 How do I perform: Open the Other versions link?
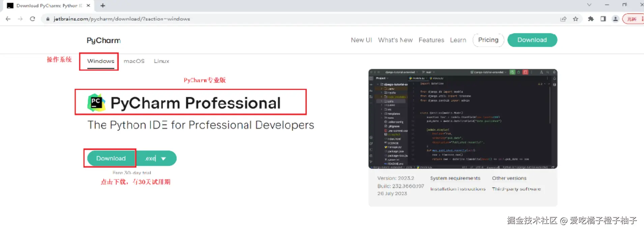(x=509, y=178)
